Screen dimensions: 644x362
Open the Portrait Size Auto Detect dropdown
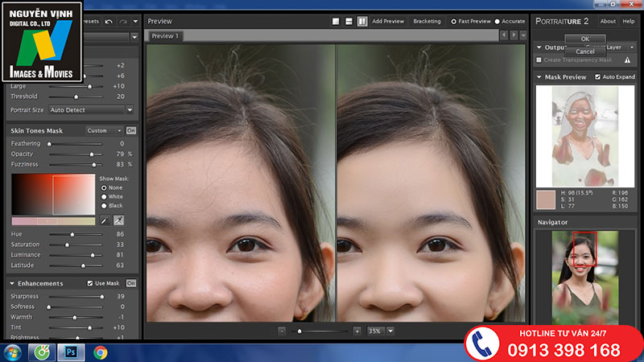pos(91,110)
